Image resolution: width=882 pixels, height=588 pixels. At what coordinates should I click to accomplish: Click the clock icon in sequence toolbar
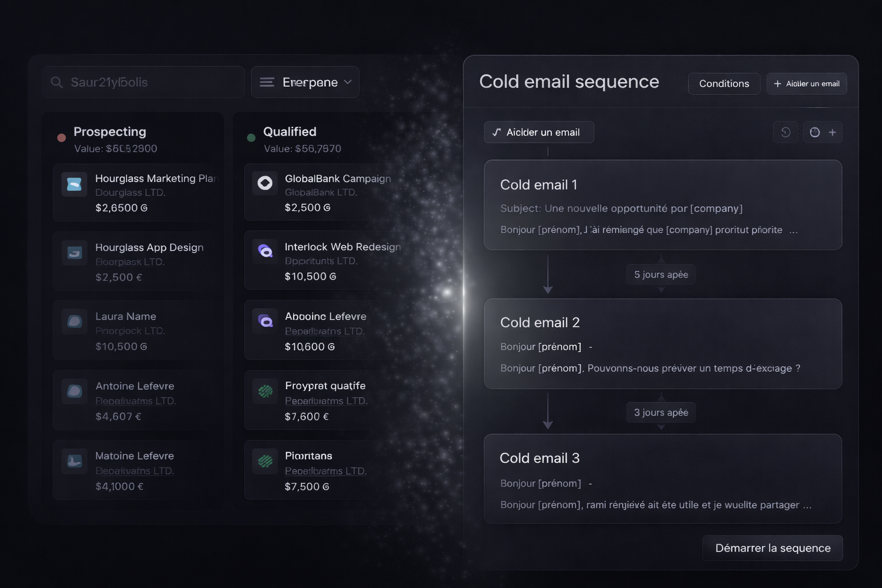pyautogui.click(x=814, y=132)
